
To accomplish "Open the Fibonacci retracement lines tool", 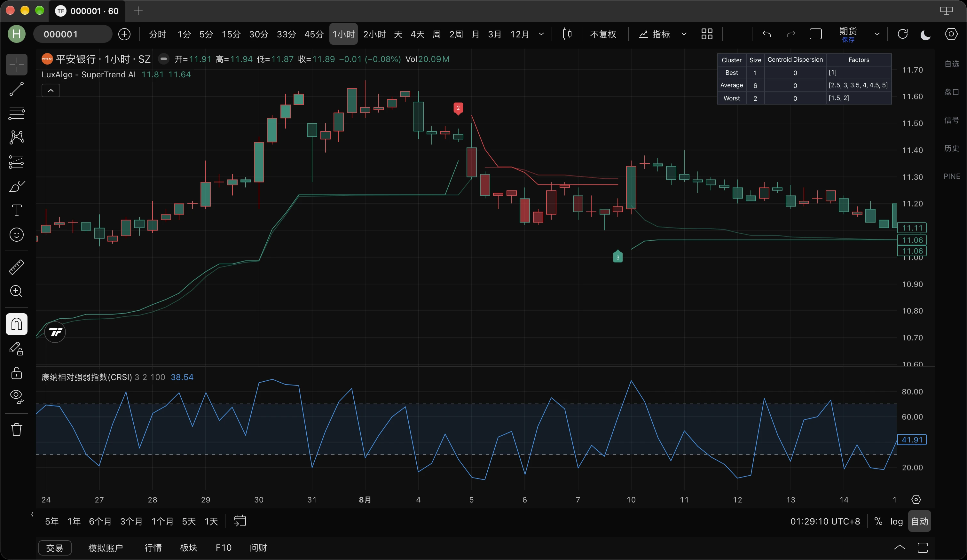I will point(17,113).
